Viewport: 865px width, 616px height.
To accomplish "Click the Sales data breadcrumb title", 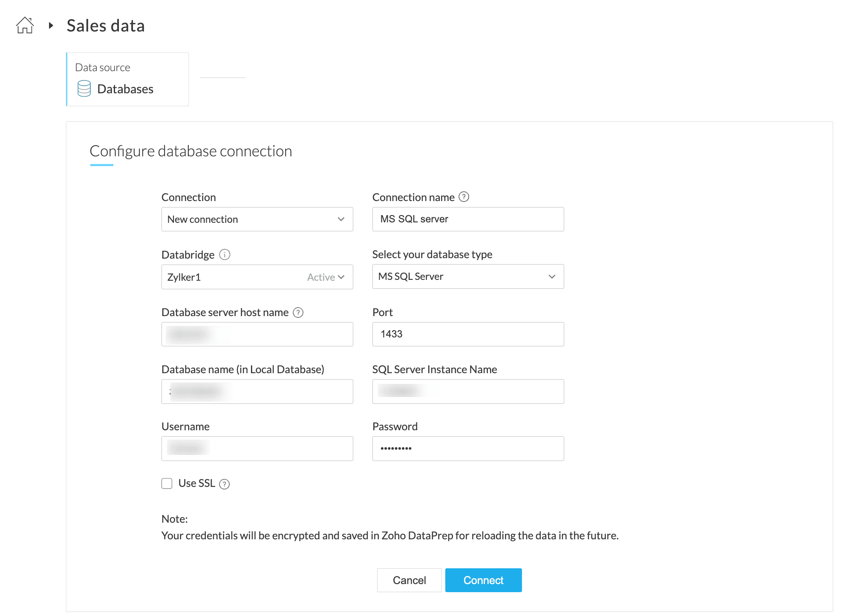I will click(x=106, y=26).
